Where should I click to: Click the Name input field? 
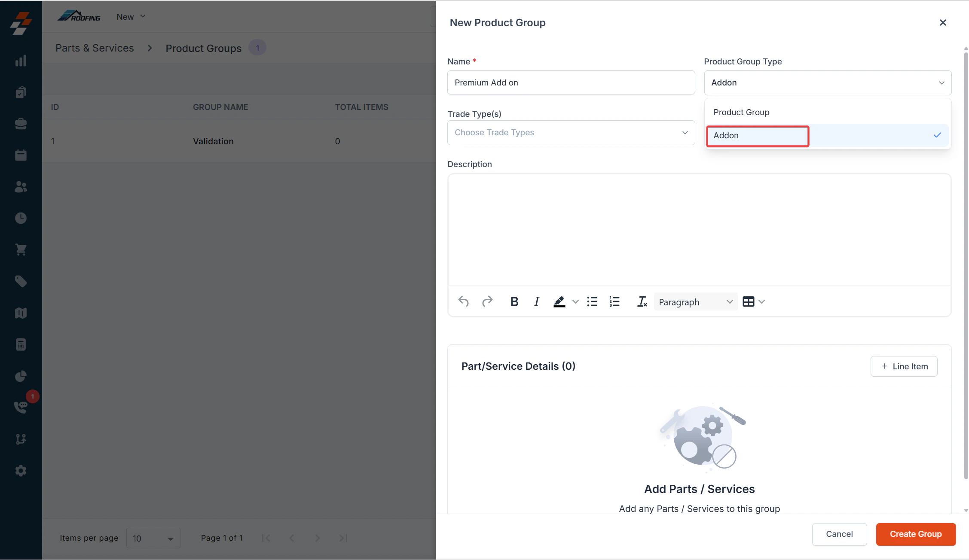coord(571,83)
